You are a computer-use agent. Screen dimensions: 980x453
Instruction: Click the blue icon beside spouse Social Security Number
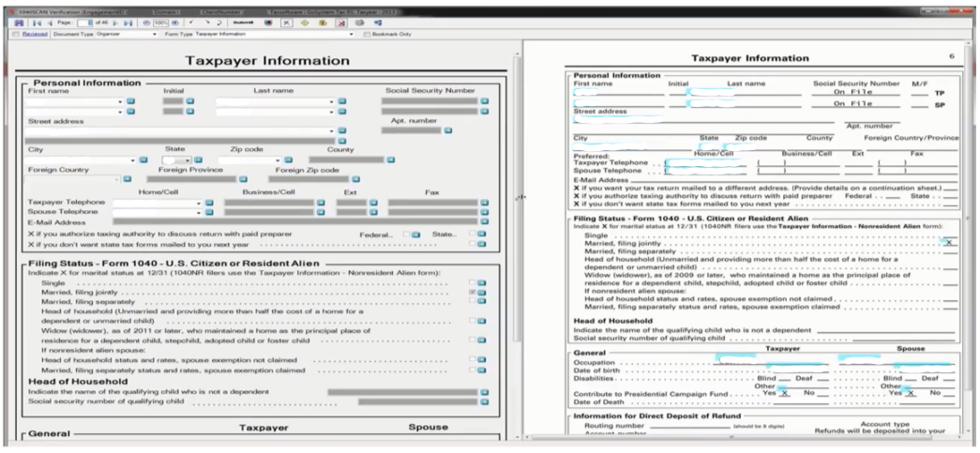coord(485,112)
